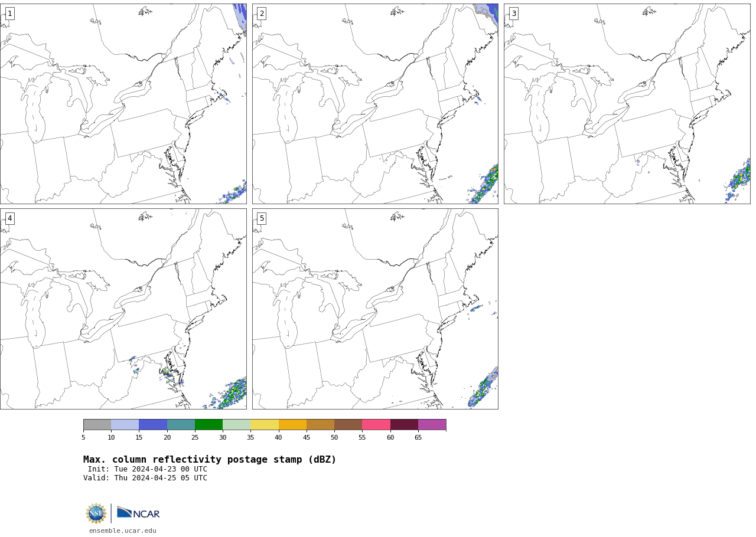
Task: Select the tan 45-50 dBZ swatch
Action: 320,425
